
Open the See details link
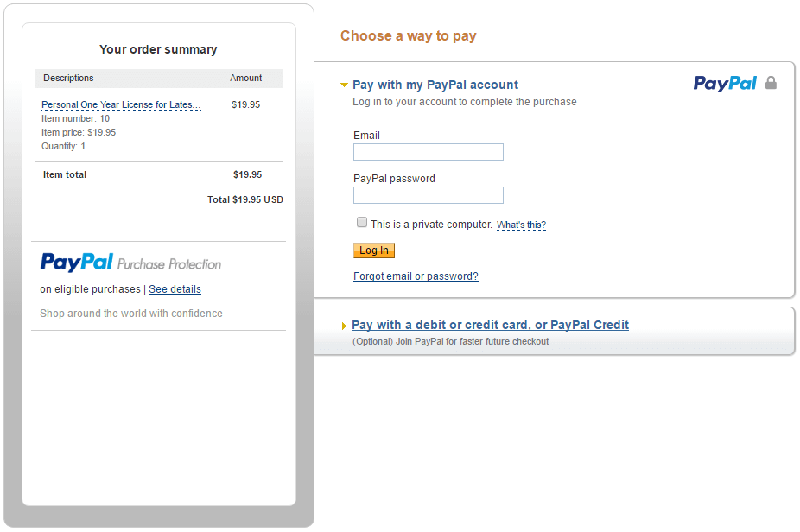click(x=175, y=289)
